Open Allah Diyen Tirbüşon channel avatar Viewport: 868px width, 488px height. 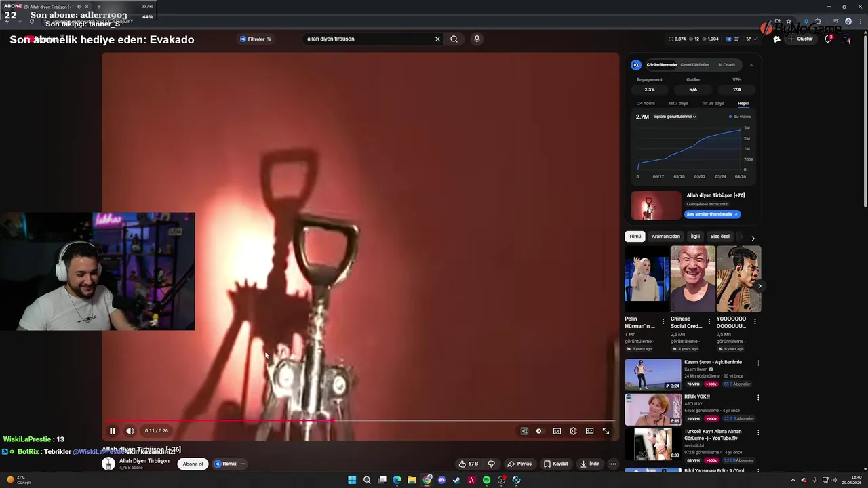pyautogui.click(x=108, y=464)
